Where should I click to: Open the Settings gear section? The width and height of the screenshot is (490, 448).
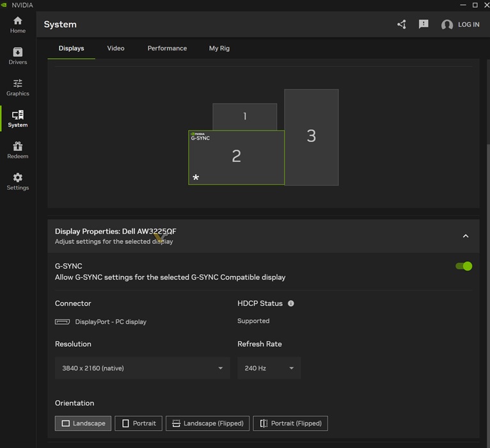pyautogui.click(x=18, y=181)
